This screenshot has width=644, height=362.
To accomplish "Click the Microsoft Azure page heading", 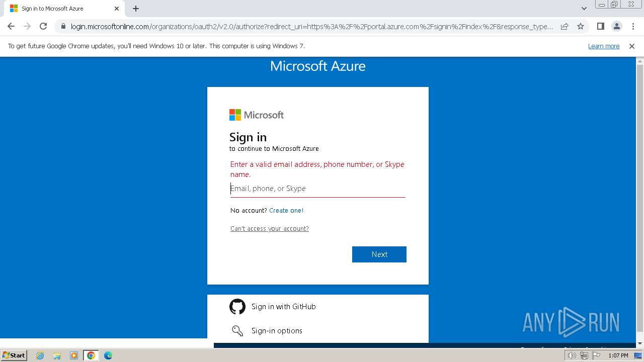I will coord(318,66).
